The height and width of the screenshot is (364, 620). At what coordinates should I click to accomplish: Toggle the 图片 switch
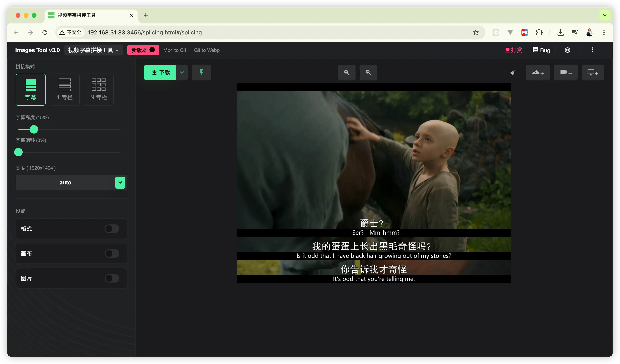point(112,279)
